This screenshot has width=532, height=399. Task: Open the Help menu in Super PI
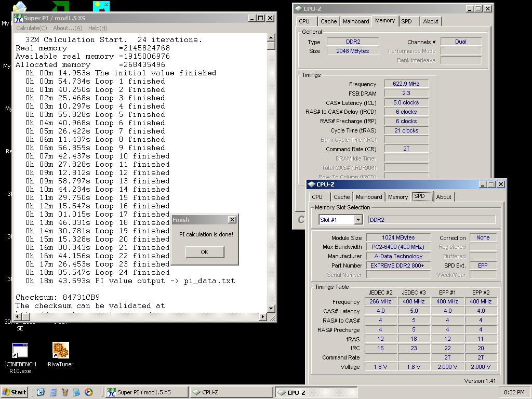point(98,28)
